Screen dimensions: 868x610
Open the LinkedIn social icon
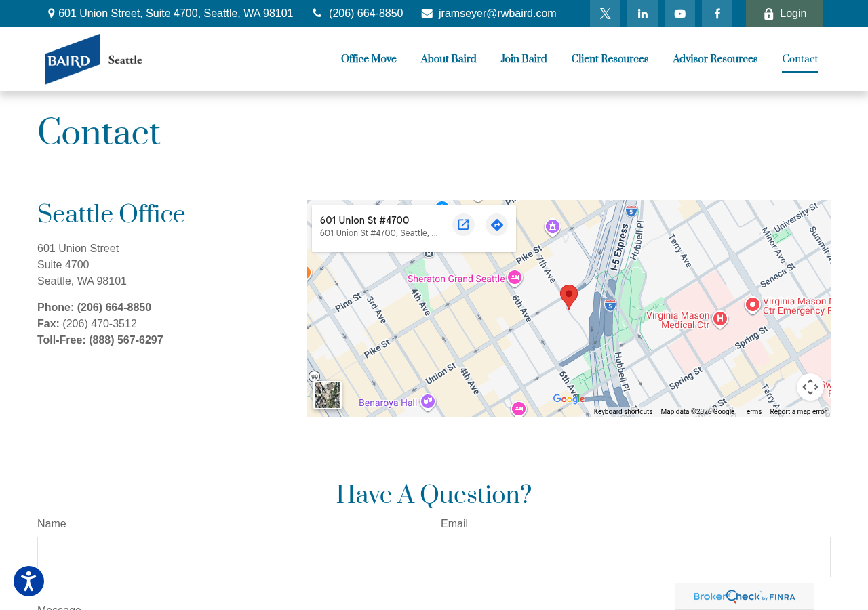point(642,14)
